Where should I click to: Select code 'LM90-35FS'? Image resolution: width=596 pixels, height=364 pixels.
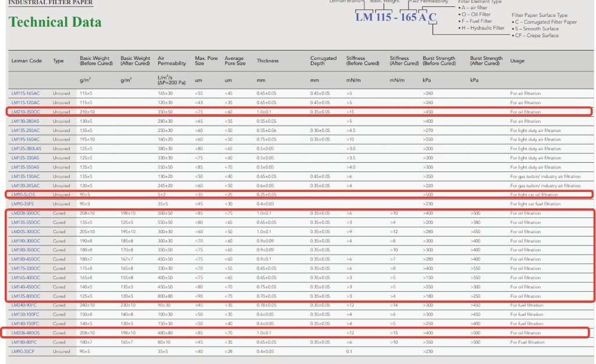click(23, 204)
